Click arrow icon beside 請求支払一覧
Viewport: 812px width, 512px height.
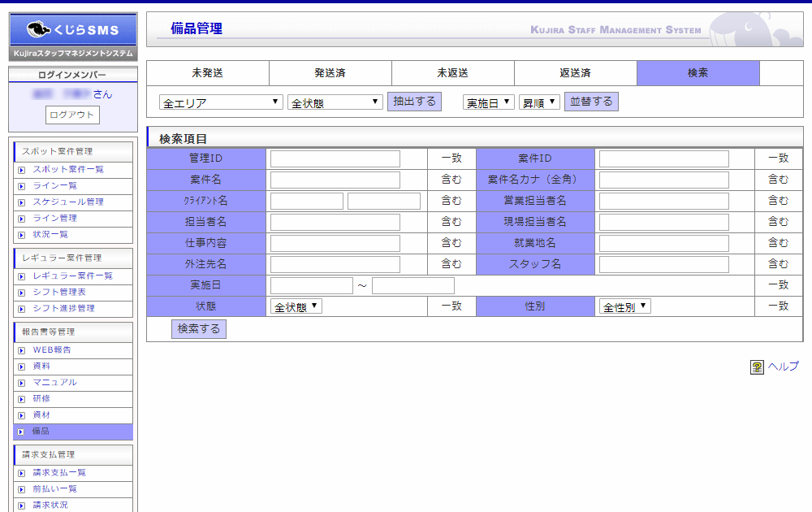(22, 473)
